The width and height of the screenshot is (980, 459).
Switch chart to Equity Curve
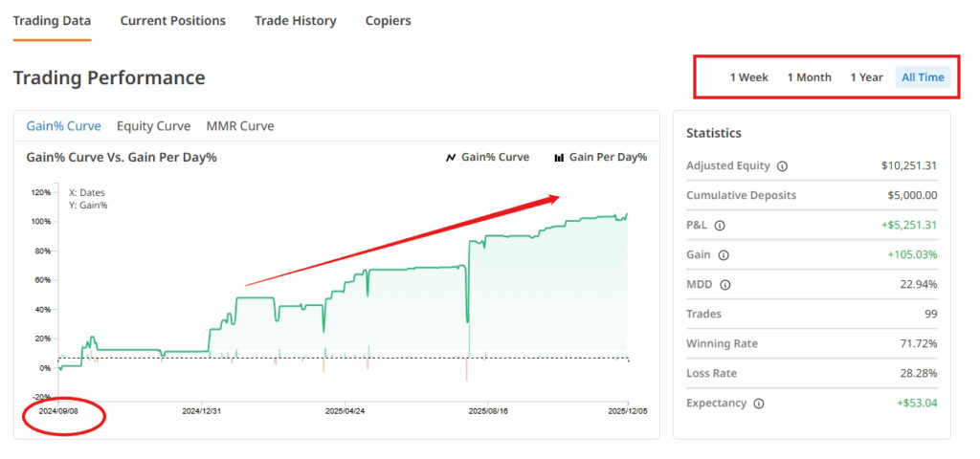coord(153,126)
